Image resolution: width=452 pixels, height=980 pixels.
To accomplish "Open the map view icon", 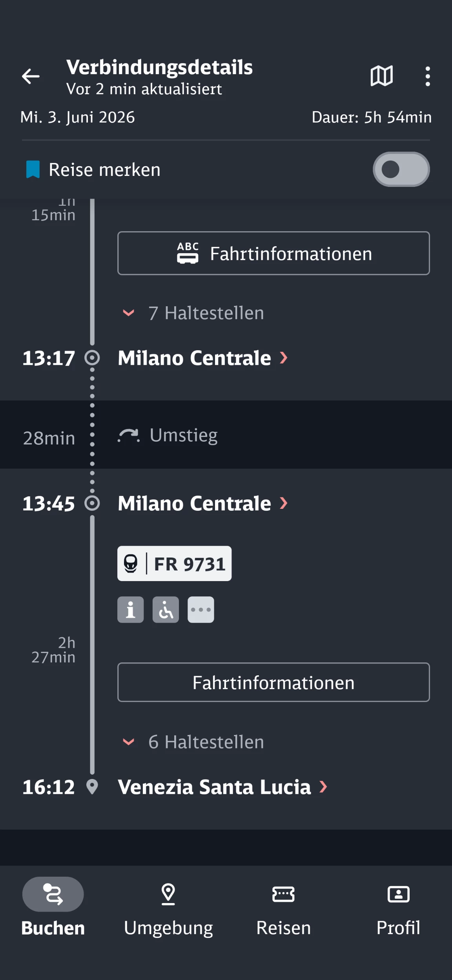I will (381, 76).
